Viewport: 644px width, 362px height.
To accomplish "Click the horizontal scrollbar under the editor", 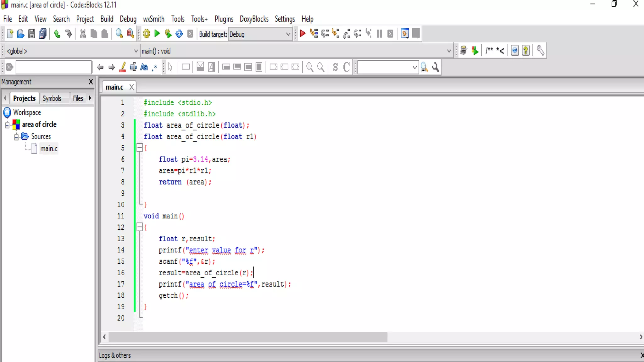I will [248, 337].
